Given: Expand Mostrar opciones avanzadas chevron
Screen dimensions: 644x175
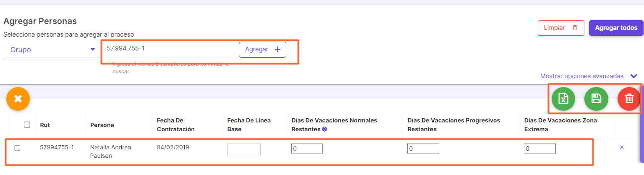Looking at the screenshot, I should pos(634,76).
